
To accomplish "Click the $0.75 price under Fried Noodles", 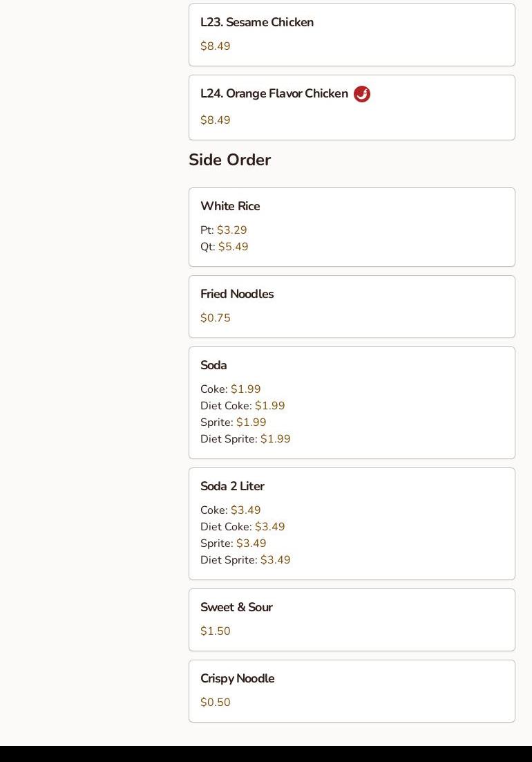I will tap(216, 318).
